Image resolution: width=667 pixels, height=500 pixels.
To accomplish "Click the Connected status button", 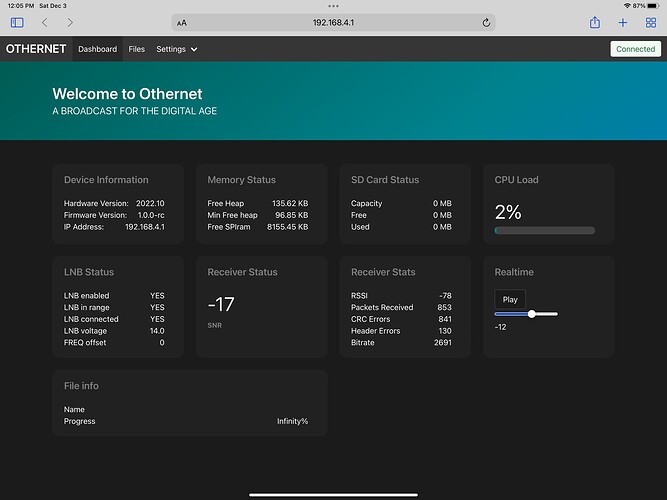I will [x=636, y=49].
